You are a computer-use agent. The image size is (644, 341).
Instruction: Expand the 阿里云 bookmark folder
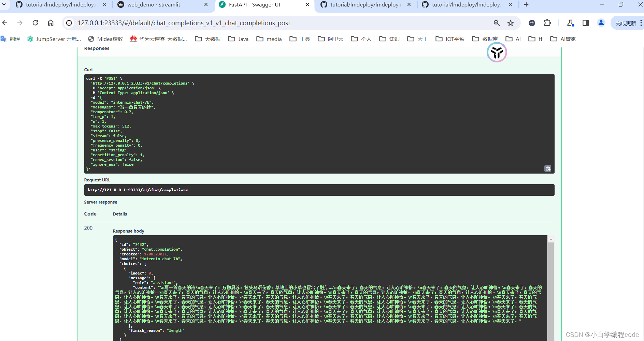[330, 39]
